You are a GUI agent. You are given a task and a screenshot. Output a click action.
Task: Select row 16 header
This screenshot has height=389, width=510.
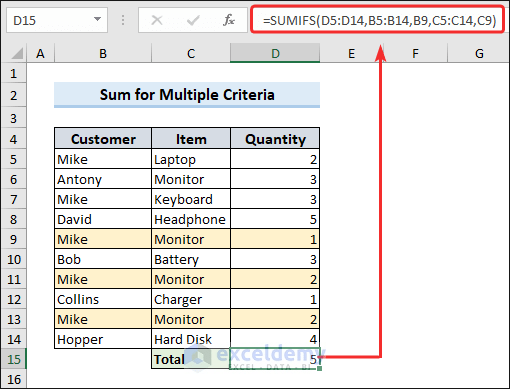(x=13, y=379)
